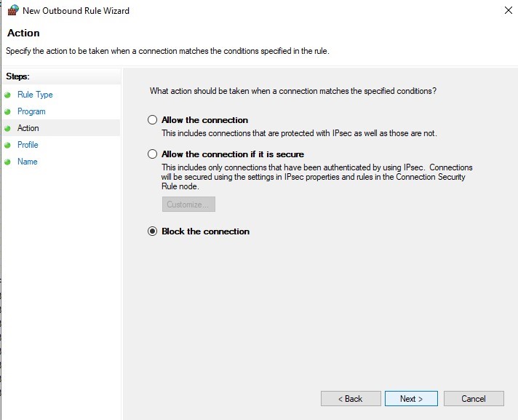Cancel the outbound rule wizard
The image size is (518, 420).
click(474, 398)
